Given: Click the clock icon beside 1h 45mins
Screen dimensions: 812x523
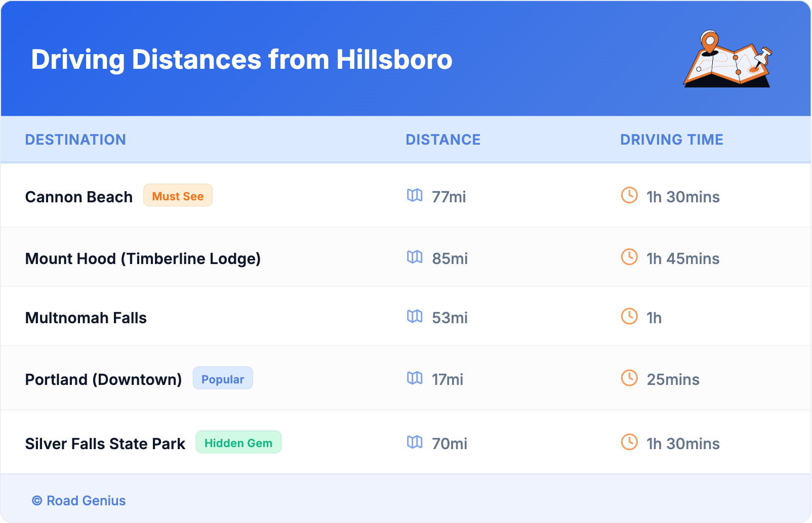Looking at the screenshot, I should pyautogui.click(x=629, y=257).
